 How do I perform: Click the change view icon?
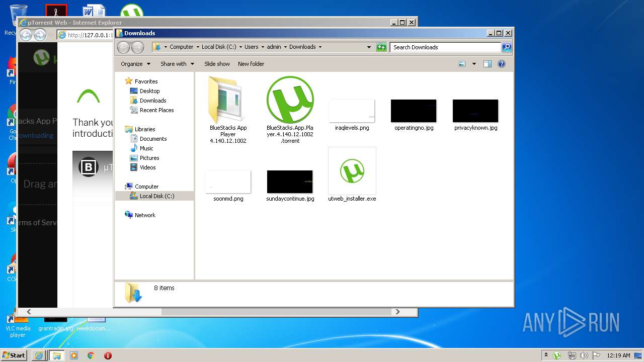coord(462,64)
